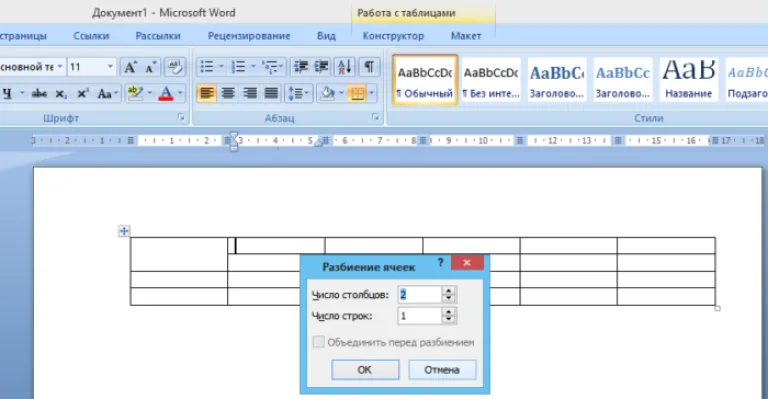Image resolution: width=768 pixels, height=399 pixels.
Task: Switch to the Макет tab
Action: (x=466, y=36)
